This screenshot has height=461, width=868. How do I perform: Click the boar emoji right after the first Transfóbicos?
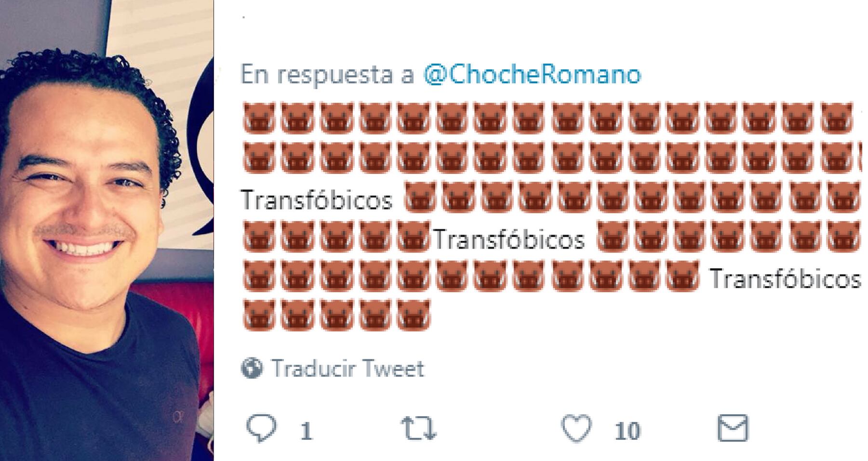coord(419,197)
